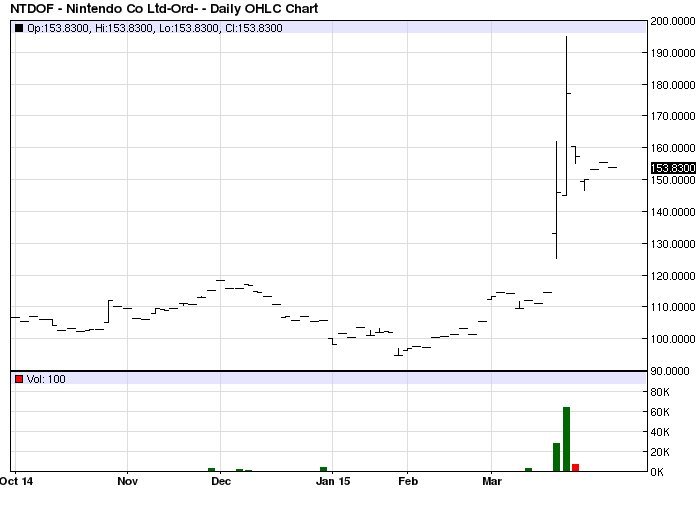The width and height of the screenshot is (700, 512).
Task: Click the 160.0000 price axis label
Action: tap(673, 148)
